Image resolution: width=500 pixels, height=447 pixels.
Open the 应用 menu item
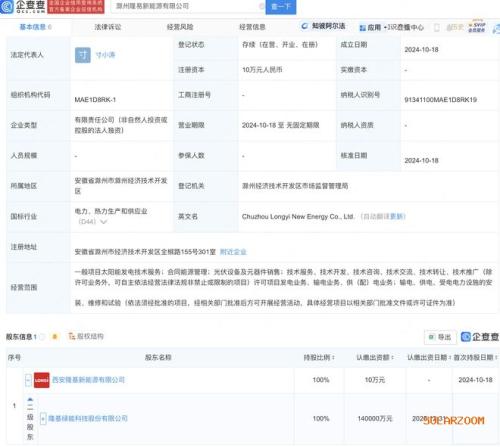point(374,27)
